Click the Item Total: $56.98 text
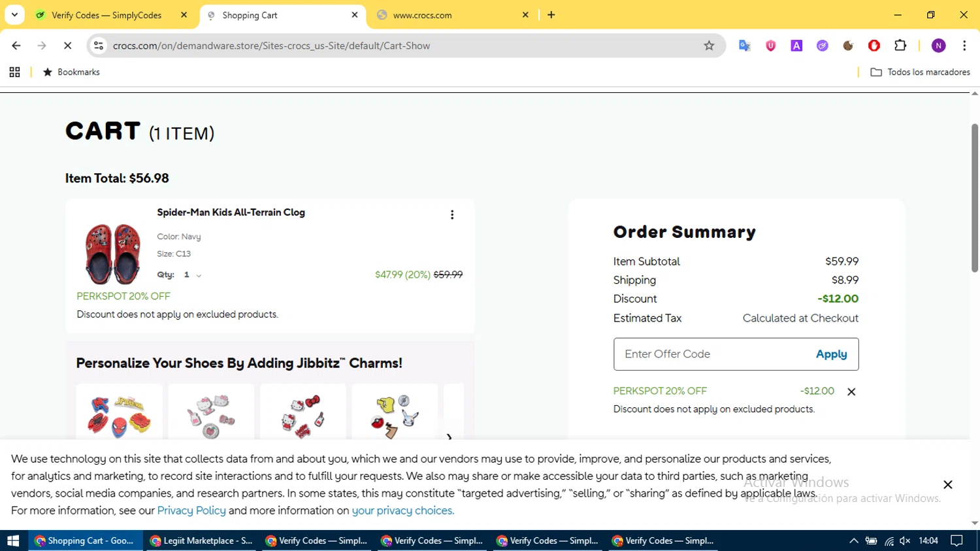Image resolution: width=980 pixels, height=551 pixels. [117, 178]
